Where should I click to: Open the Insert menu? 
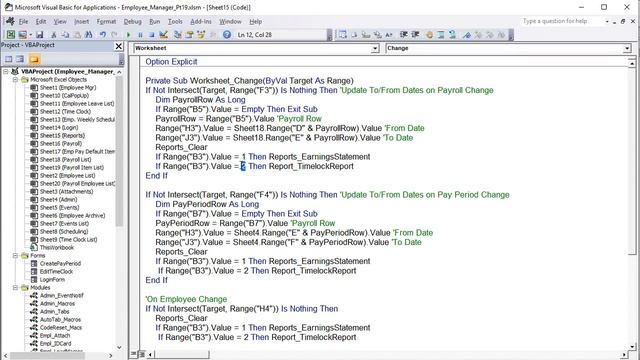point(81,22)
